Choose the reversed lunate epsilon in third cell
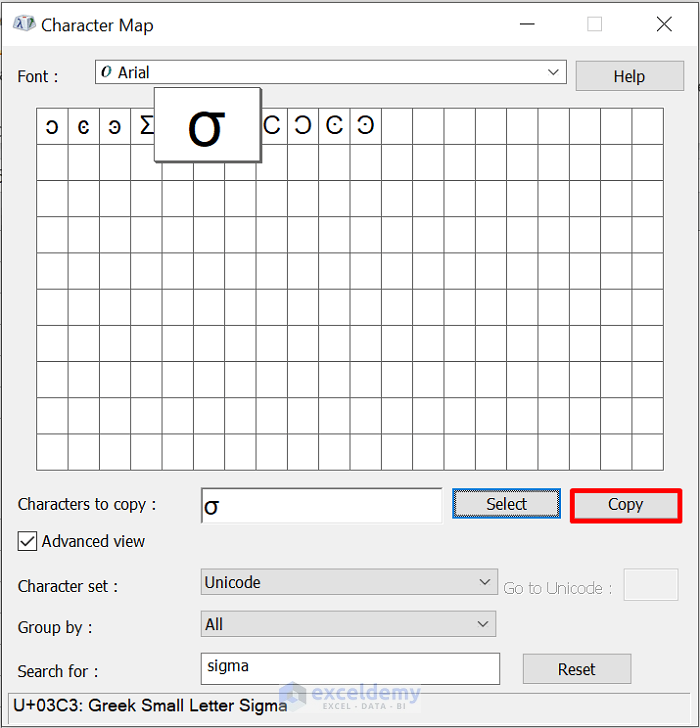The image size is (700, 728). coord(114,127)
